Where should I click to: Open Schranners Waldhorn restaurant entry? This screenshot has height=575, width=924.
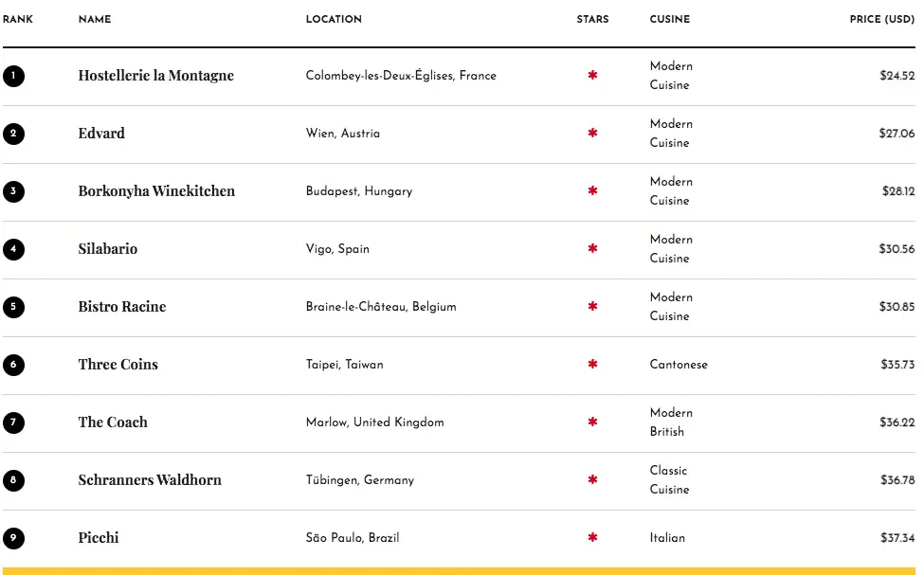pos(150,480)
